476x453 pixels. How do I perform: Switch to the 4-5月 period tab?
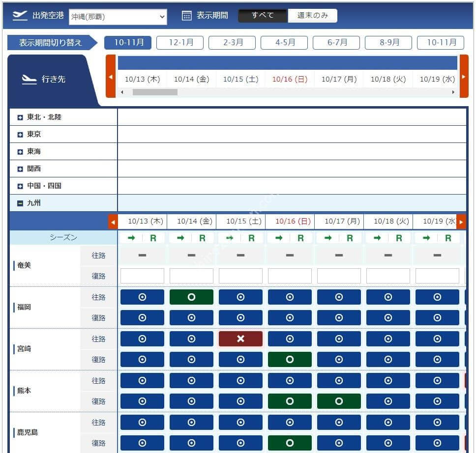[284, 42]
